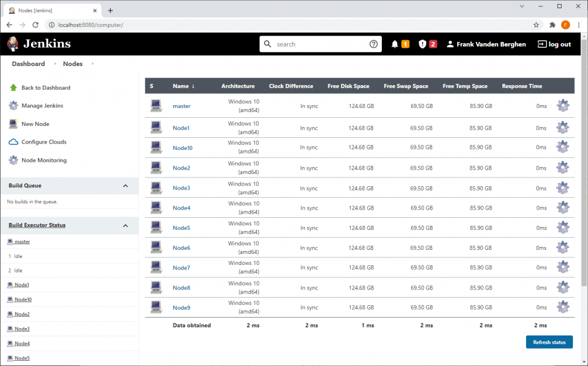588x366 pixels.
Task: Expand the Nodes breadcrumb arrow
Action: pyautogui.click(x=92, y=64)
